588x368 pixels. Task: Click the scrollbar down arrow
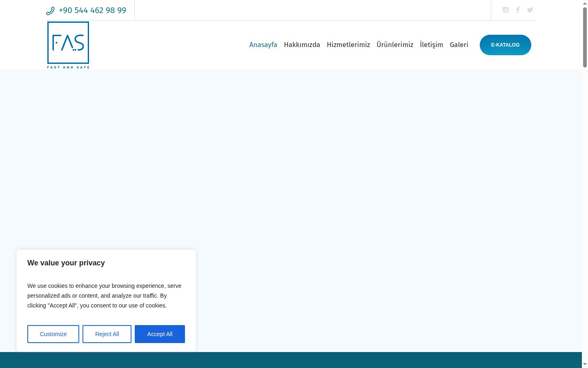[585, 364]
